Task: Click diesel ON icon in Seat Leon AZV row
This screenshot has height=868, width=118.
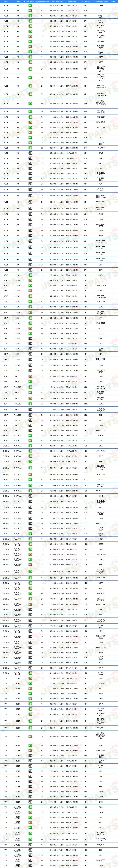Action: [x=30, y=354]
